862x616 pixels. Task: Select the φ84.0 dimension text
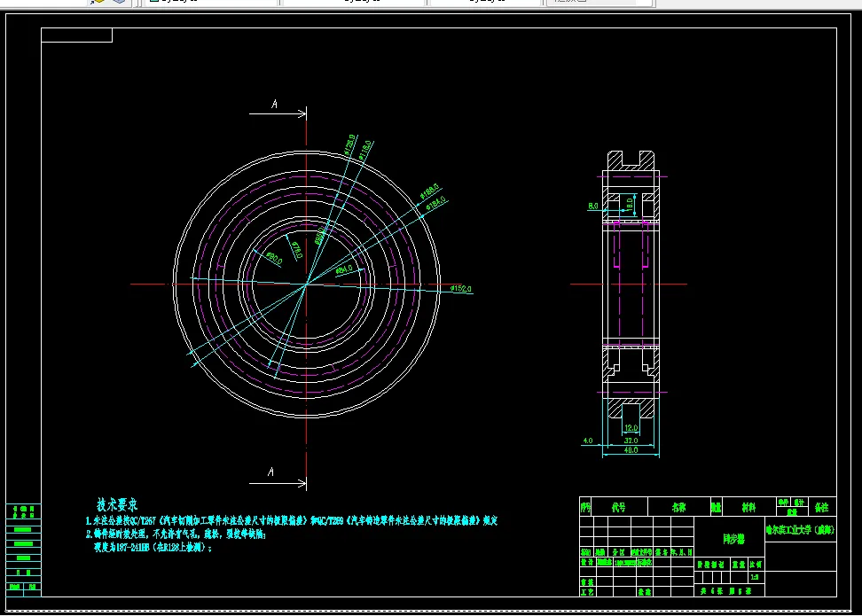click(344, 270)
